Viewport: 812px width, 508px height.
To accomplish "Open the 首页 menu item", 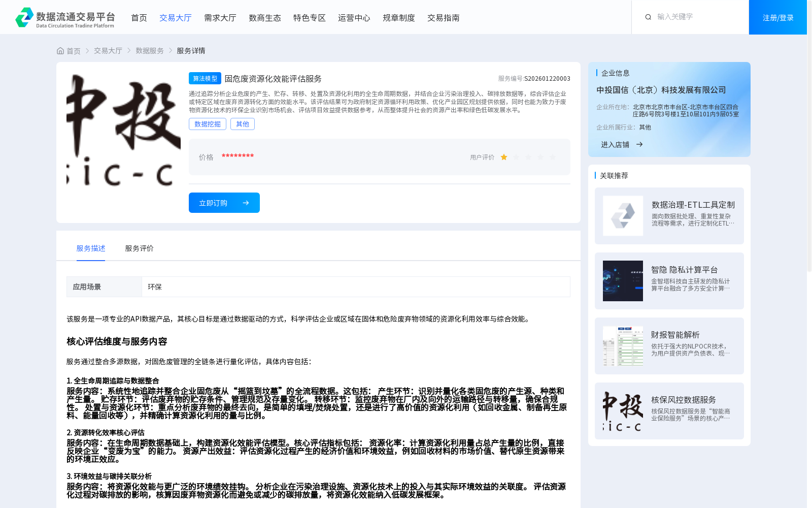I will (x=139, y=18).
